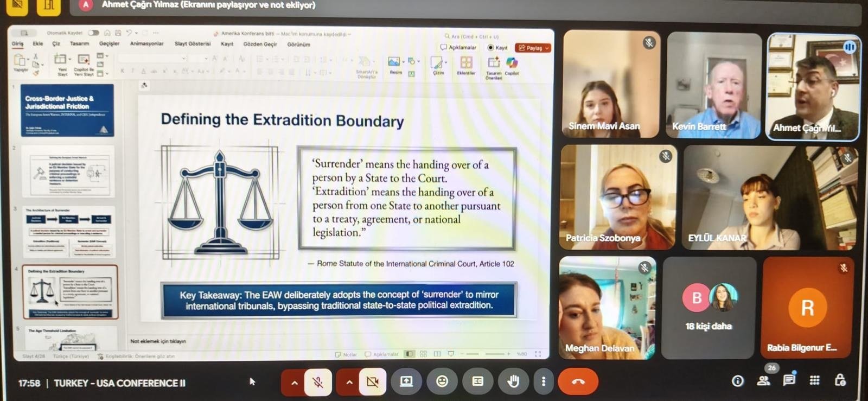Viewport: 868px width, 401px height.
Task: Open the chat messages icon
Action: pos(789,380)
